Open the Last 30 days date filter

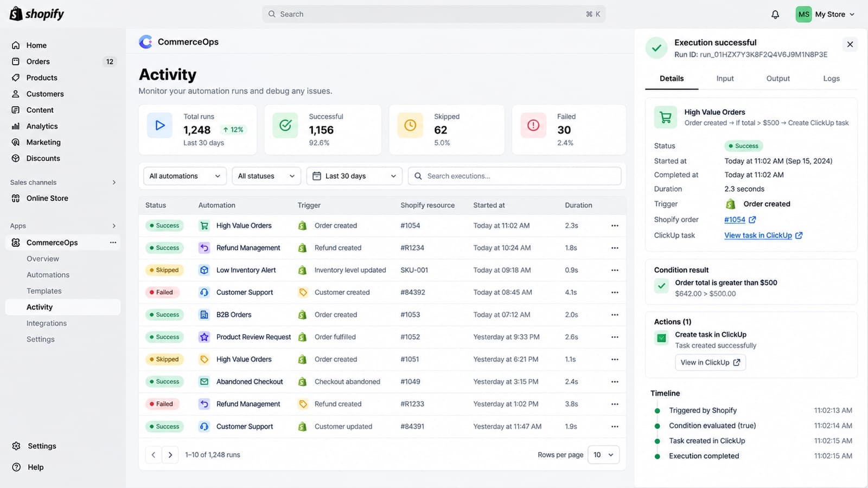pos(354,176)
